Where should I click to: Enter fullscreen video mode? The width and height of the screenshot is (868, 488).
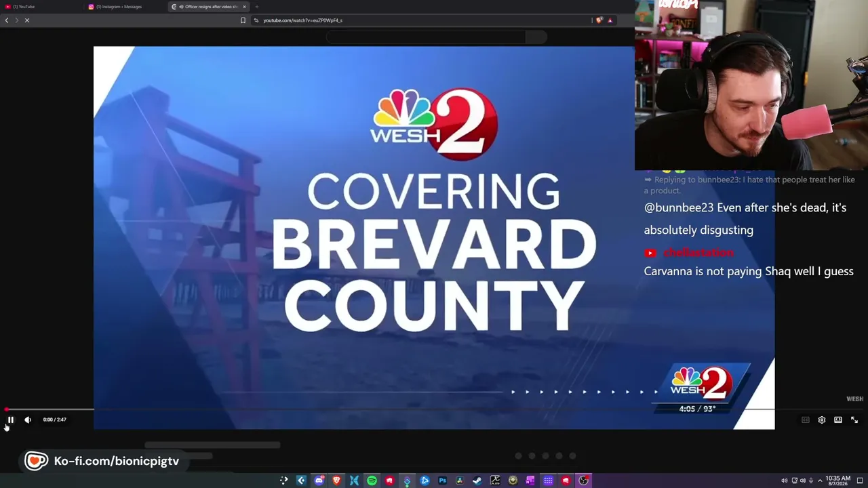coord(854,420)
